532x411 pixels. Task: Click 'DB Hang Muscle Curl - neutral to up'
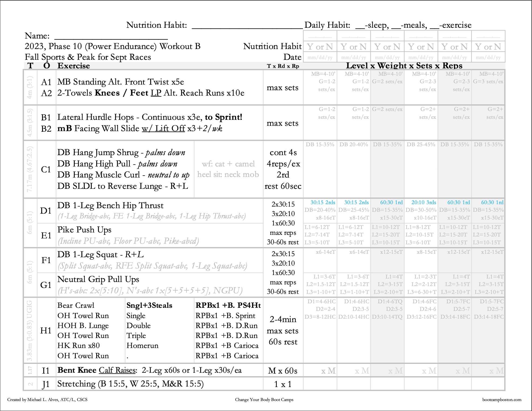[123, 175]
